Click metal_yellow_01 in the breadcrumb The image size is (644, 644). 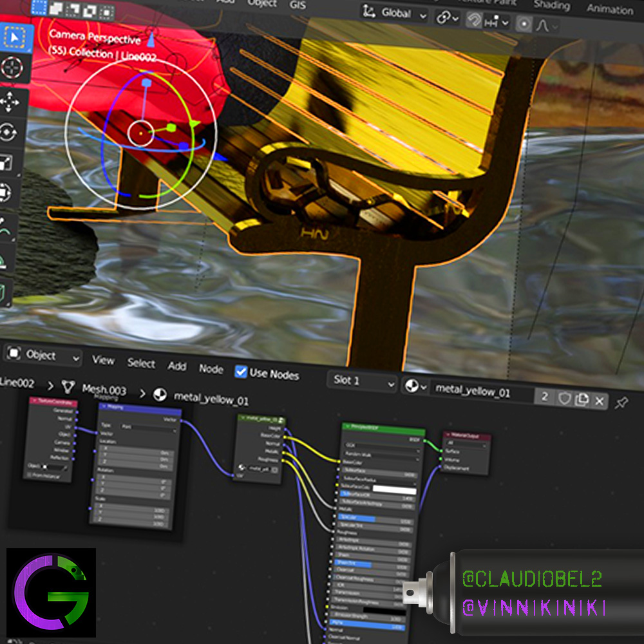pyautogui.click(x=211, y=399)
